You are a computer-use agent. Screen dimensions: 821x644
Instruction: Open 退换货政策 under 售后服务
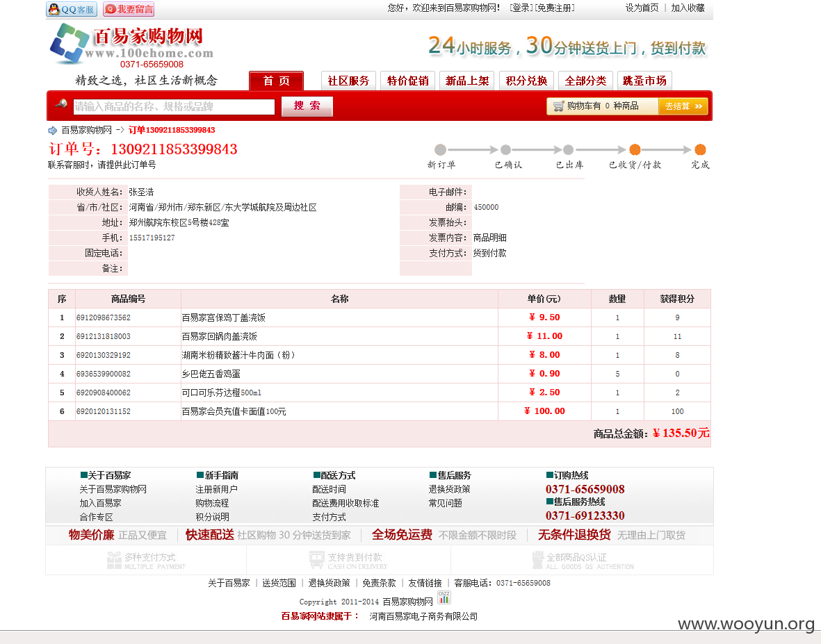tap(450, 489)
